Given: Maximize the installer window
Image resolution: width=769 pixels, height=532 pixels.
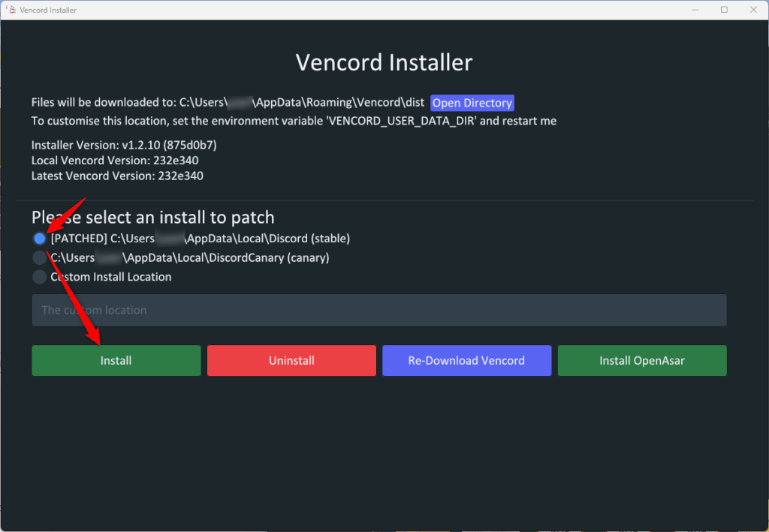Looking at the screenshot, I should pyautogui.click(x=724, y=9).
